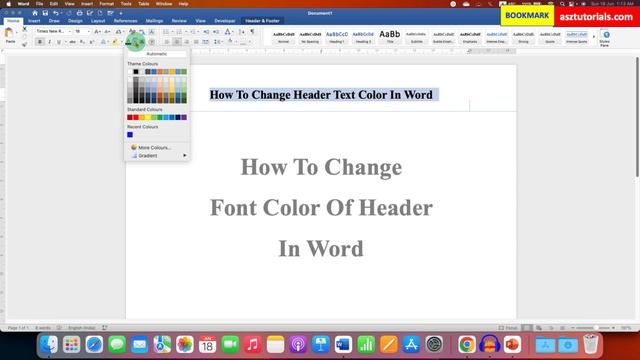Toggle Bold formatting
The image size is (640, 360).
tap(40, 42)
